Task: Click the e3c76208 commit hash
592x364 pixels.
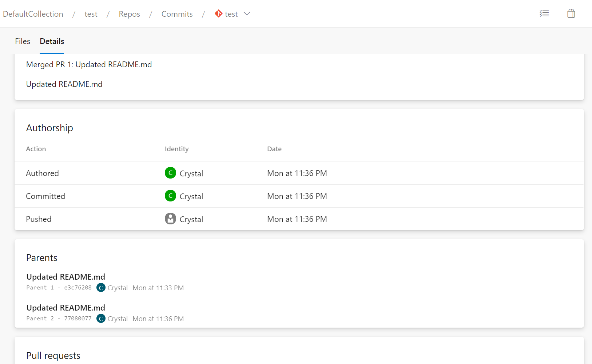Action: 78,287
